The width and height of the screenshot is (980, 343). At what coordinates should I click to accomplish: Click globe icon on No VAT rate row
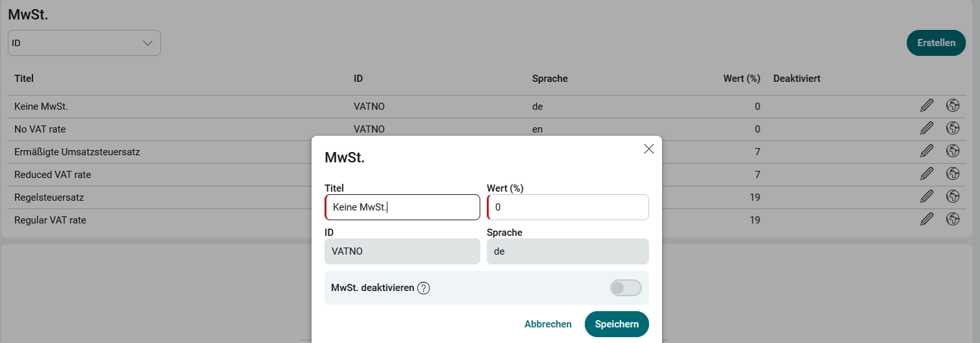953,129
